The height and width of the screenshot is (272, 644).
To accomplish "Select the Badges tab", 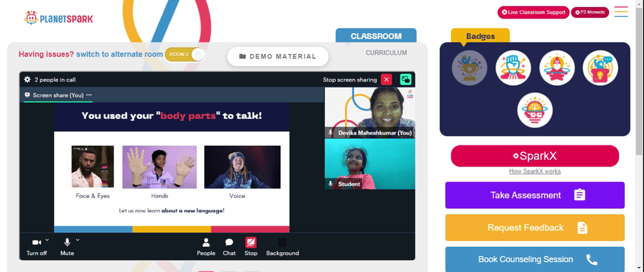I will [x=480, y=36].
